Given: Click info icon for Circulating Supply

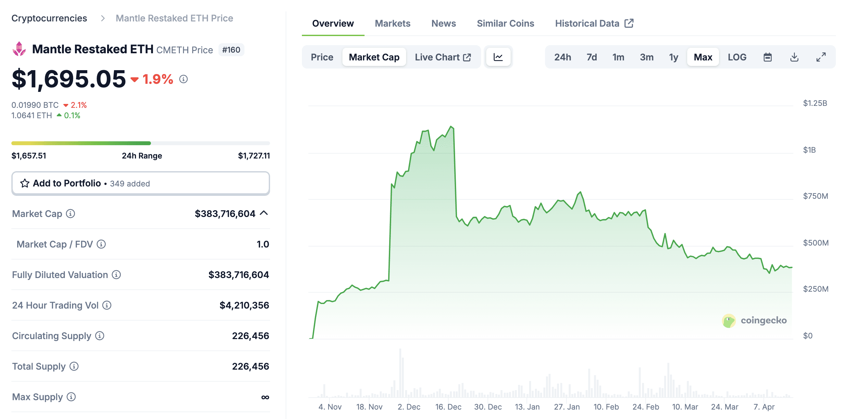Looking at the screenshot, I should pyautogui.click(x=100, y=336).
